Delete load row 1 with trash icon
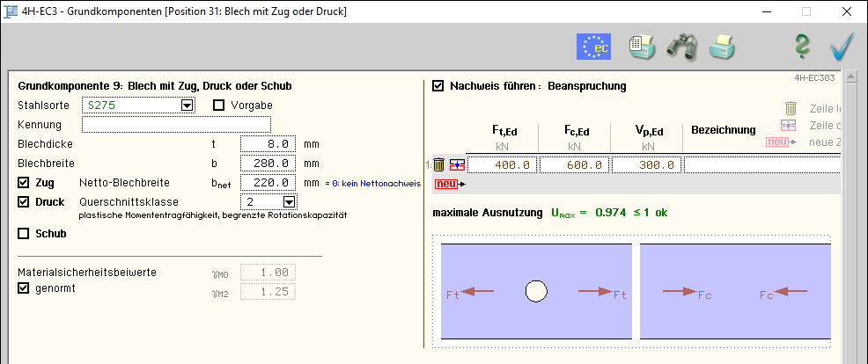868x364 pixels. [438, 164]
